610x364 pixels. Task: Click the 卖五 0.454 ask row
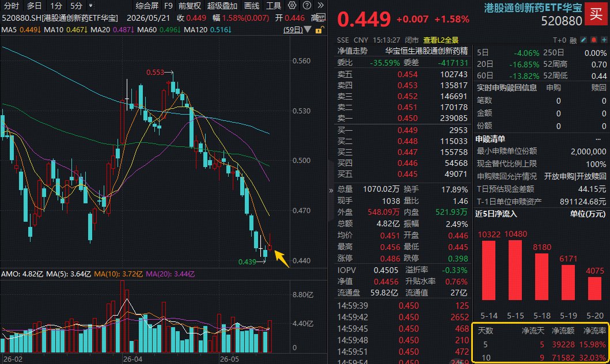coord(402,74)
